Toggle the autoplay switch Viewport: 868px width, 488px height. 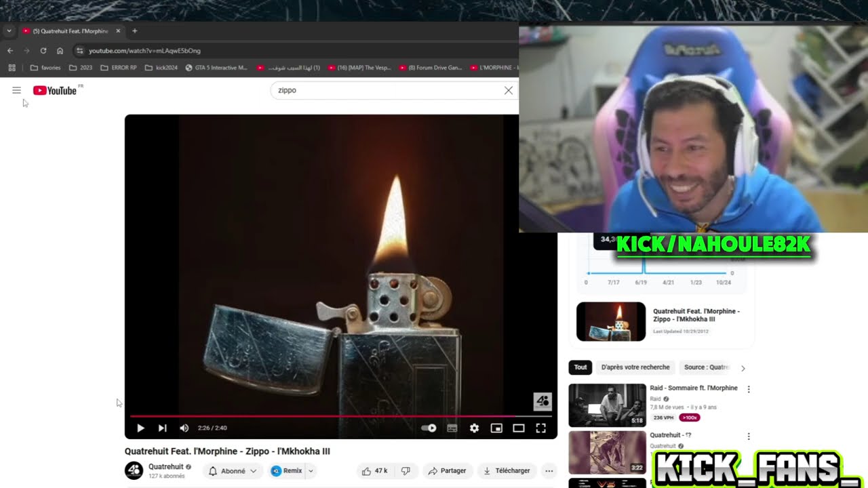[429, 428]
